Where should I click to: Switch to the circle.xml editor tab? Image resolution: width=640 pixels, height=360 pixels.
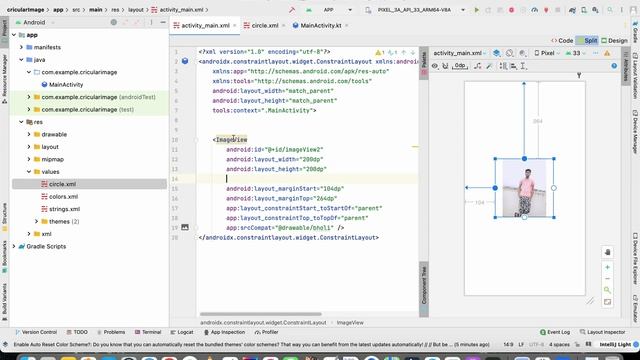click(x=264, y=25)
